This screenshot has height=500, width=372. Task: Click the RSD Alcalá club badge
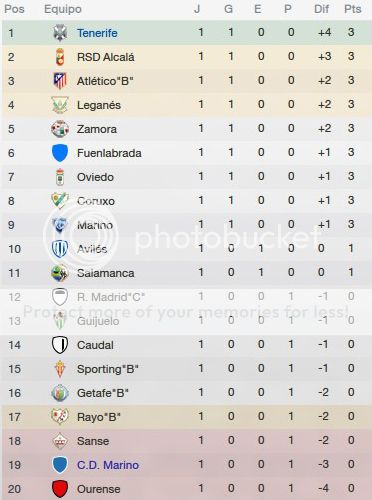click(60, 57)
